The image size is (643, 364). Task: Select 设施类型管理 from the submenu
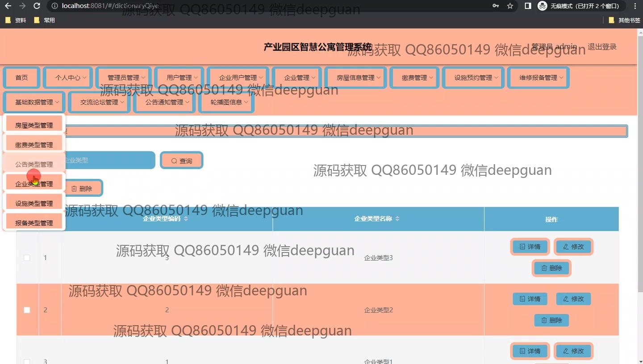[34, 203]
